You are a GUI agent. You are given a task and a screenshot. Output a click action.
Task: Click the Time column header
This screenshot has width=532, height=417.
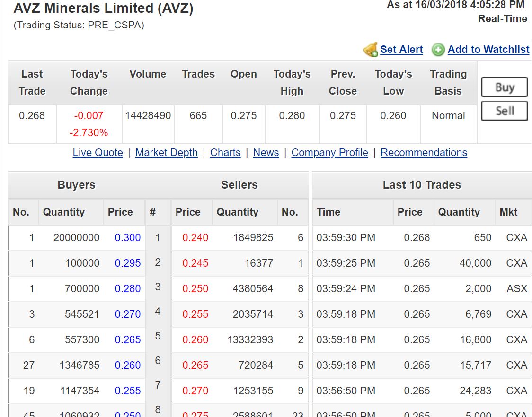[x=328, y=212]
